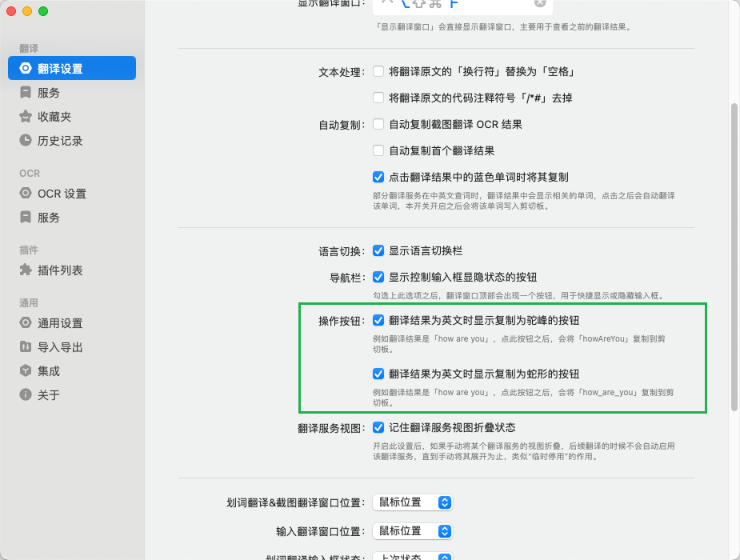
Task: Click the green zoom window button
Action: (43, 11)
